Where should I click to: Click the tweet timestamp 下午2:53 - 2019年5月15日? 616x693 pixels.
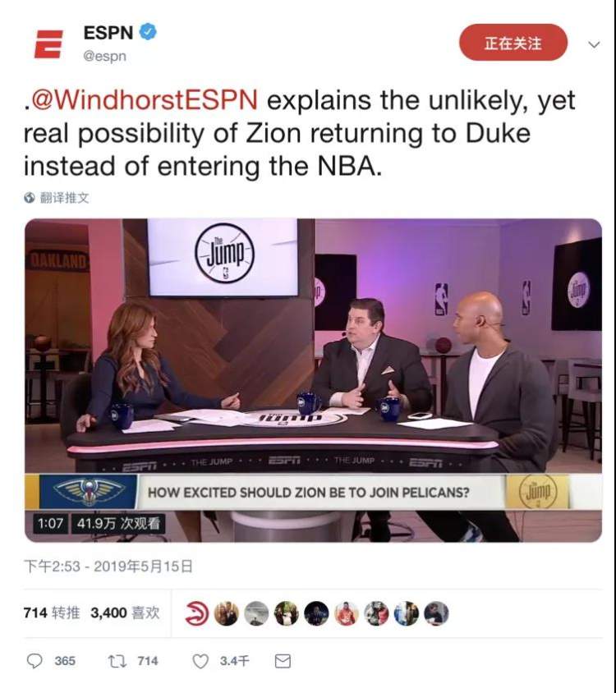108,567
